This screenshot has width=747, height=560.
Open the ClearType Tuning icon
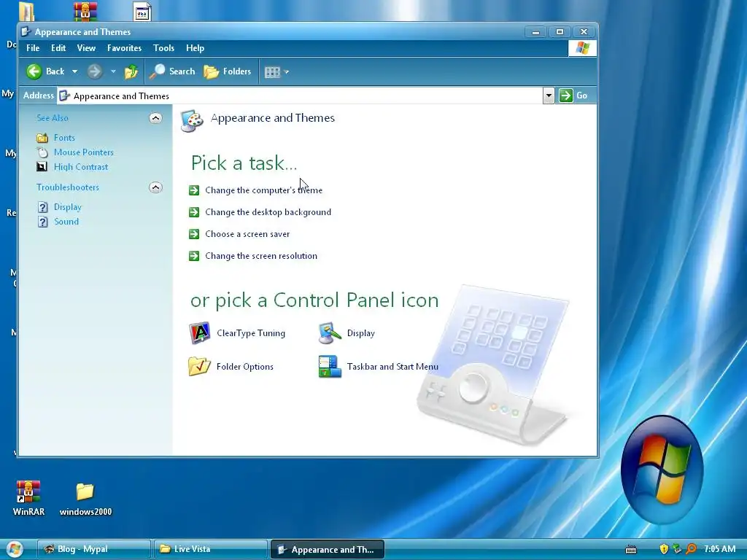(200, 333)
